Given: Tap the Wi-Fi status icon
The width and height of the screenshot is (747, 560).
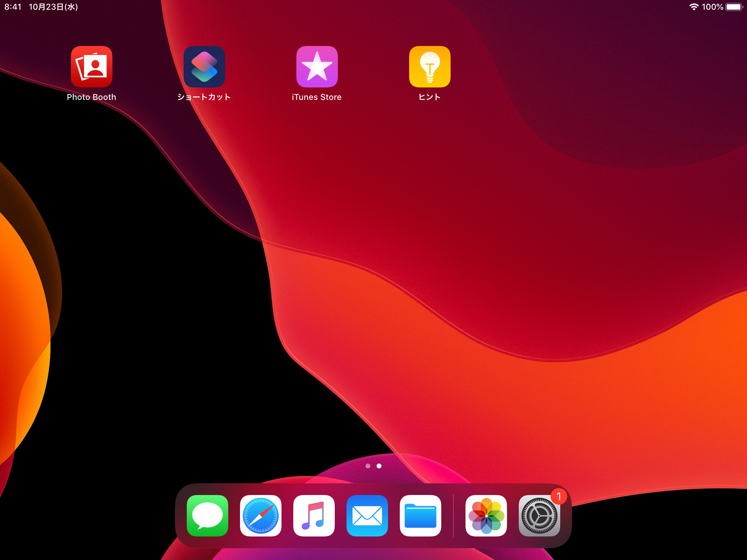Looking at the screenshot, I should [x=693, y=7].
